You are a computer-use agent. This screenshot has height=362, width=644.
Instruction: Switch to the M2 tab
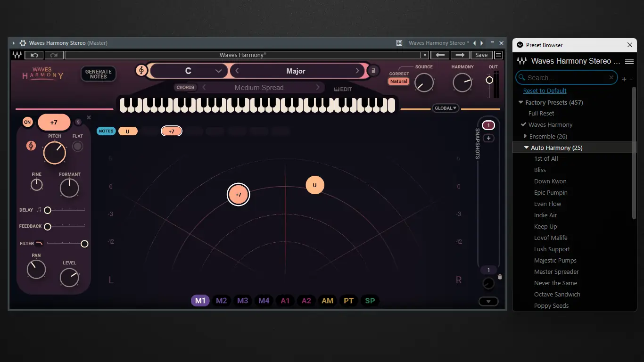222,301
